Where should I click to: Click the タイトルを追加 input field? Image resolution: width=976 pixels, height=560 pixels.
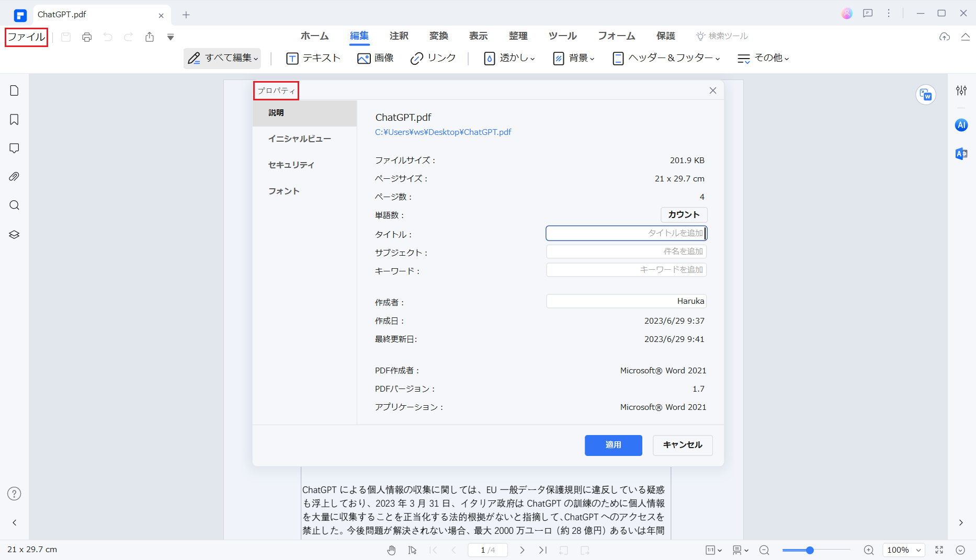pos(626,233)
